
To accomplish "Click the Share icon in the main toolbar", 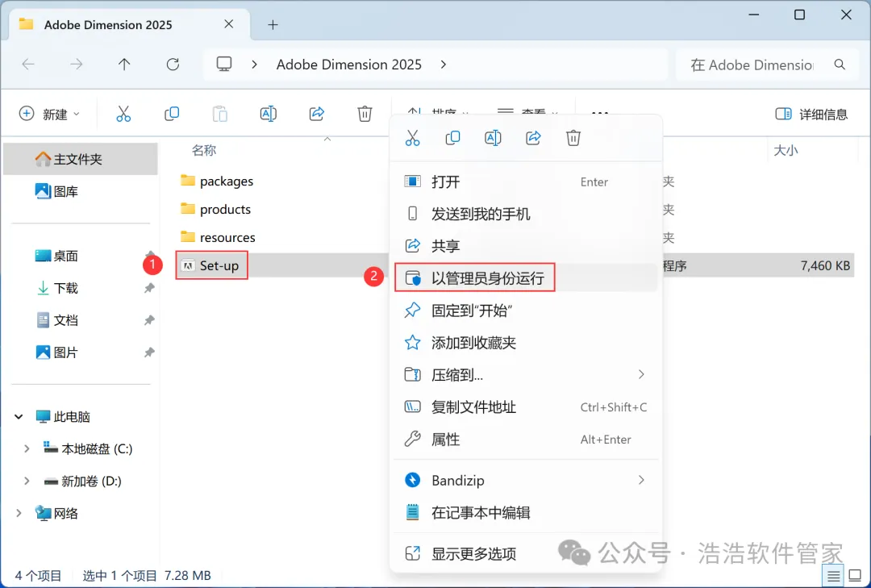I will (x=317, y=114).
